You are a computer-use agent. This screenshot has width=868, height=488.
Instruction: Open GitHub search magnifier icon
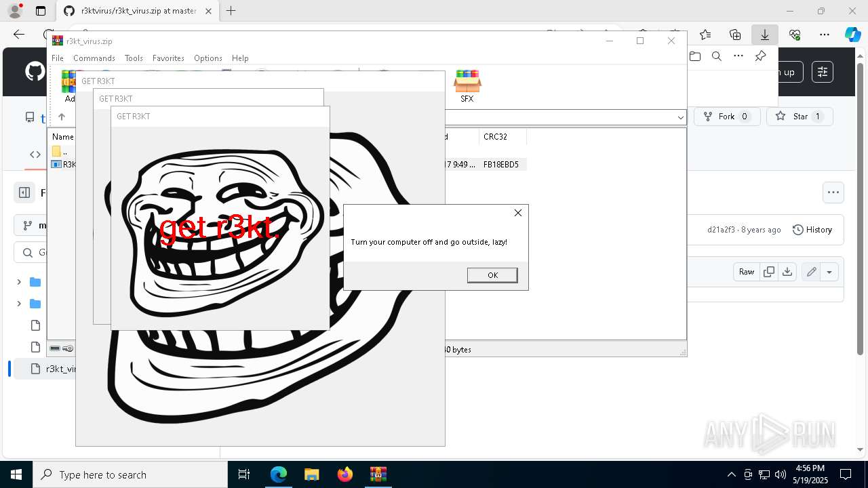click(x=717, y=56)
